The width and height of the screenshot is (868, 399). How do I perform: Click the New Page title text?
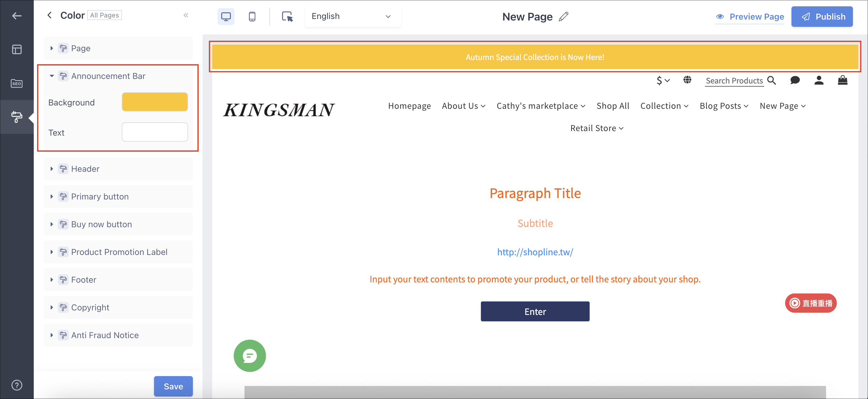tap(527, 17)
